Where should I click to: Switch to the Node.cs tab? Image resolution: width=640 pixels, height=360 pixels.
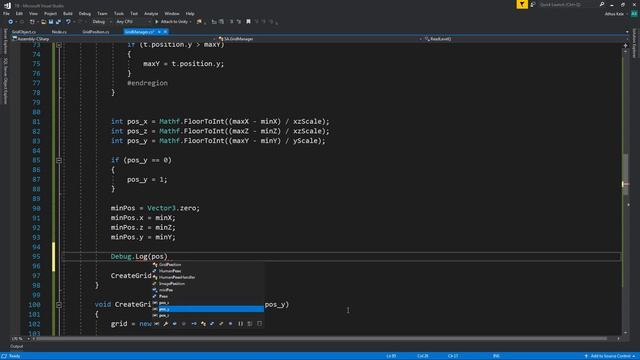tap(59, 32)
